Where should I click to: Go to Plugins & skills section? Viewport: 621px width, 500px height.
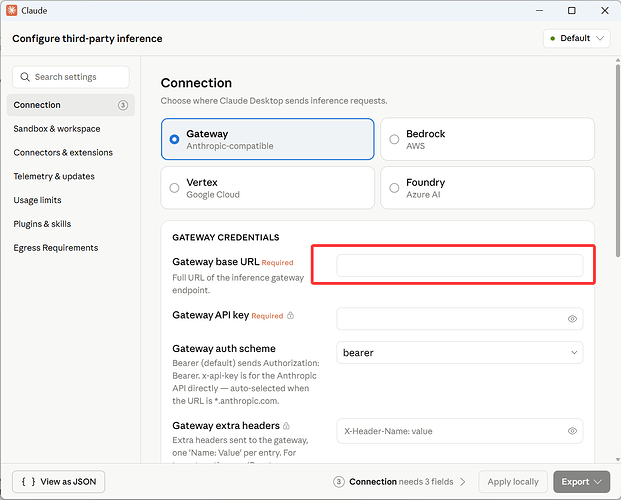point(42,224)
